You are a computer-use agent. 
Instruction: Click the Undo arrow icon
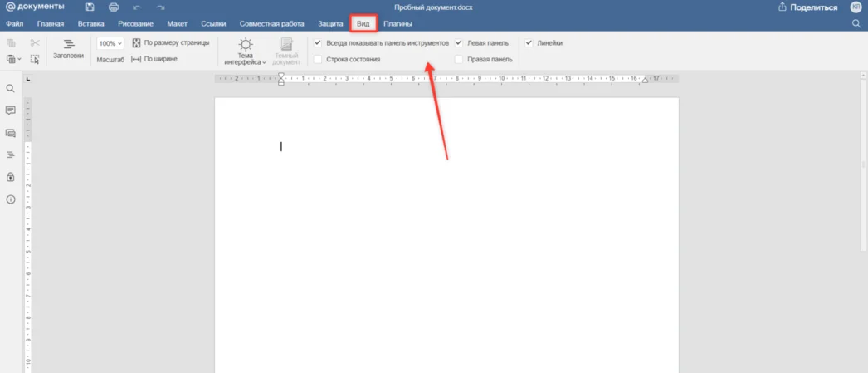pyautogui.click(x=137, y=7)
